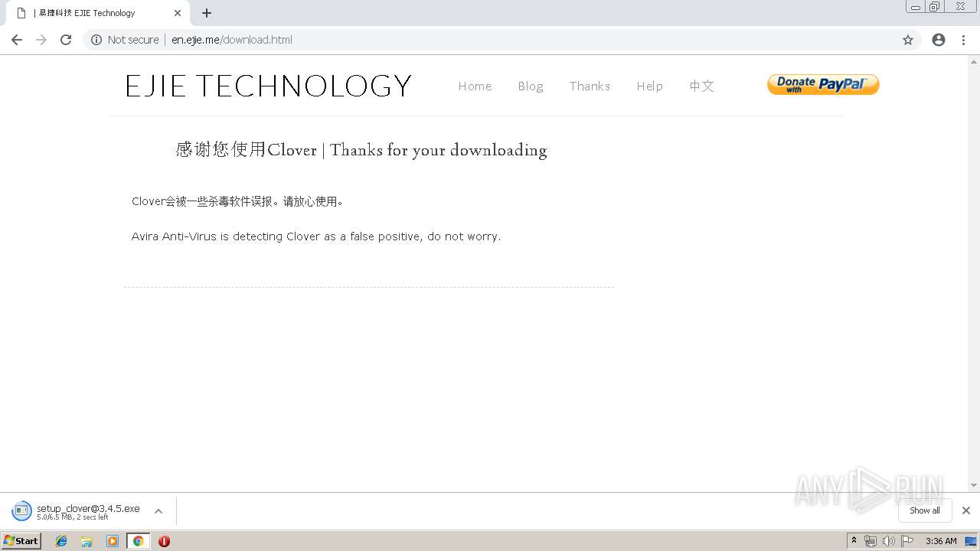Reload the current page
The height and width of the screenshot is (551, 980).
tap(66, 40)
